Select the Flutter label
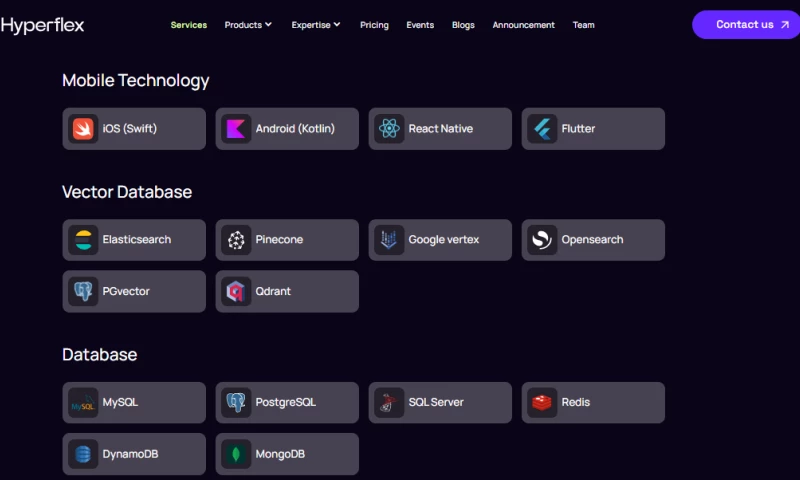The height and width of the screenshot is (480, 800). pyautogui.click(x=578, y=129)
